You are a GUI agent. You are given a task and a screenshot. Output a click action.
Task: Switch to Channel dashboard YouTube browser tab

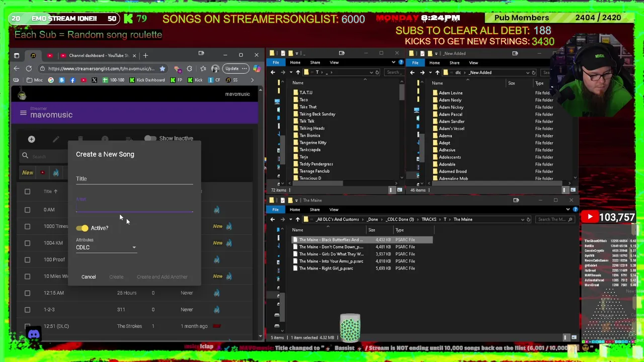[99, 55]
